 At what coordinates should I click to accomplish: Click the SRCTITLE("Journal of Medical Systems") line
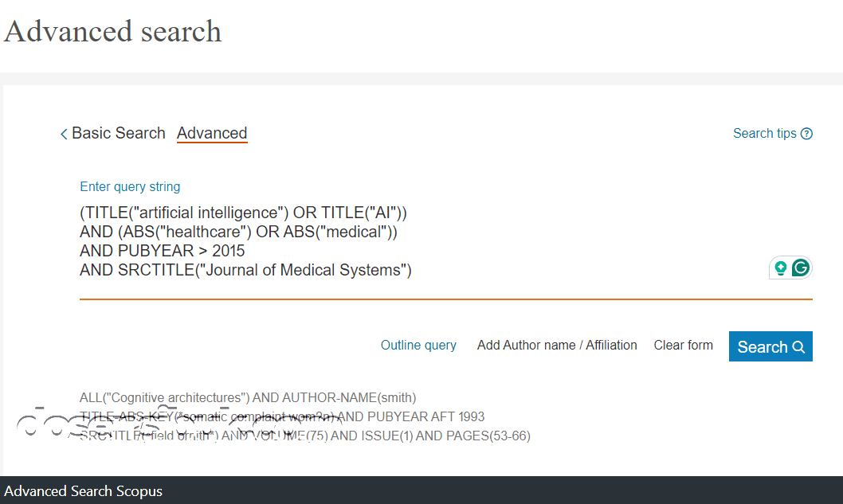[x=245, y=270]
